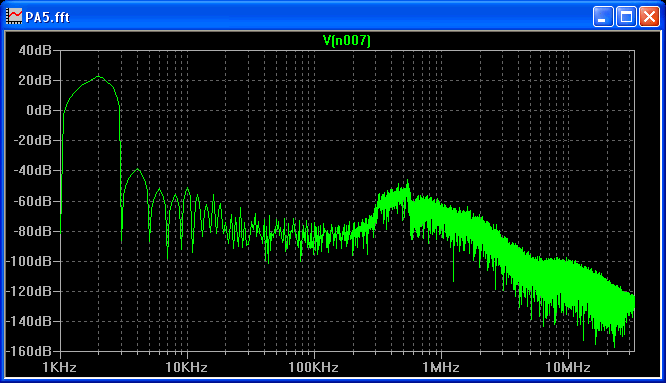
Task: Click the 1MHz horizontal axis label
Action: [441, 367]
